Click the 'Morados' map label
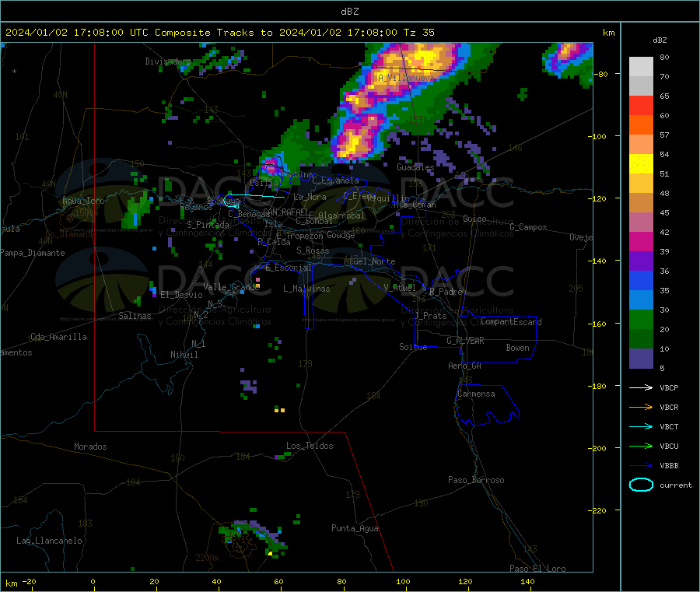 click(x=91, y=447)
